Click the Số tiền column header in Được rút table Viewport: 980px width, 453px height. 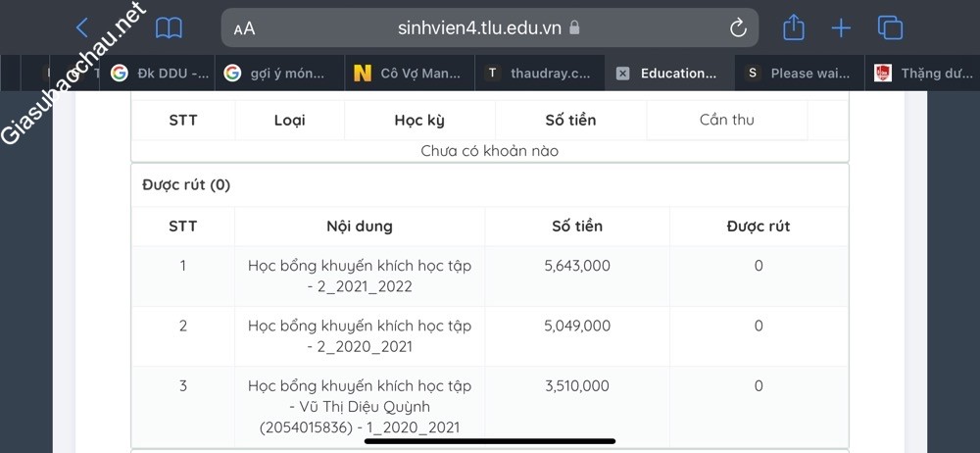(577, 226)
